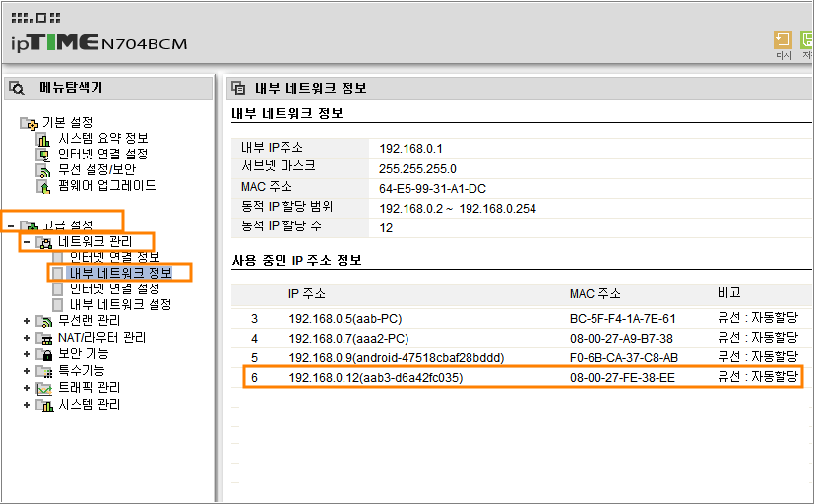Click the 메뉴탐색기 search icon
Viewport: 814px width, 504px height.
click(17, 88)
